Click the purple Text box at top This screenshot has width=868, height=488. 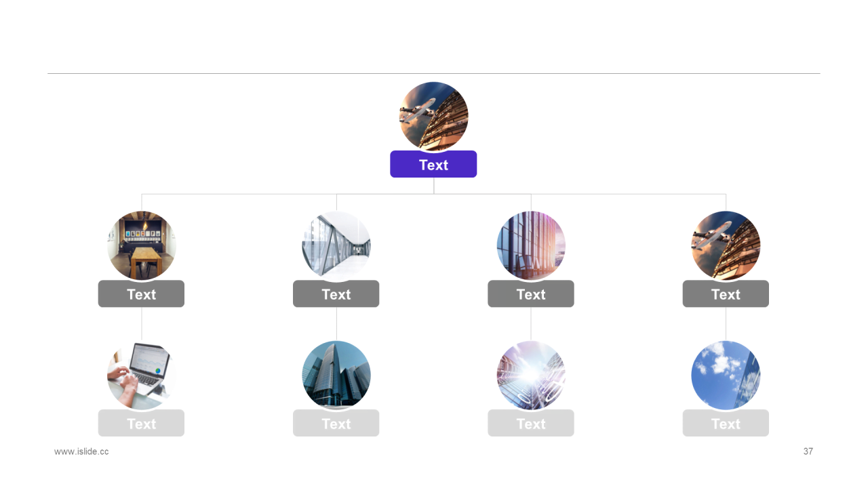pyautogui.click(x=433, y=164)
